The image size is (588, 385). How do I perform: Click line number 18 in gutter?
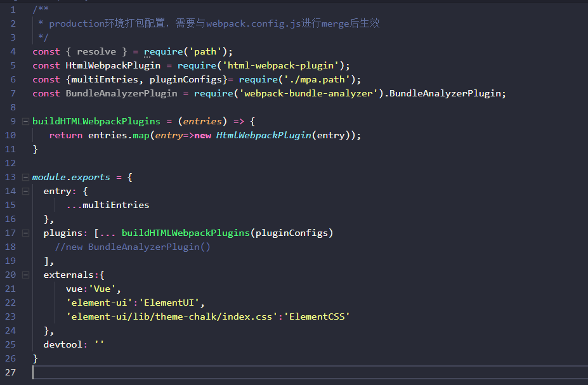(x=11, y=247)
